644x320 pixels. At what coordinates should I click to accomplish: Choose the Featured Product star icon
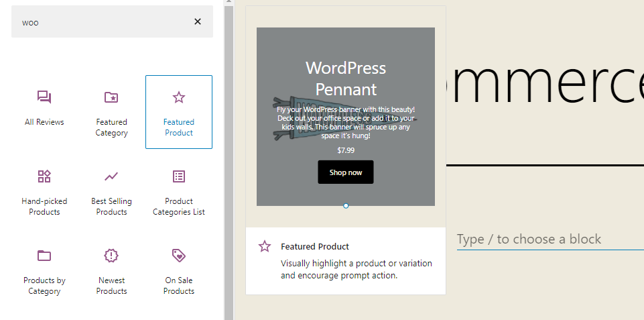(178, 98)
